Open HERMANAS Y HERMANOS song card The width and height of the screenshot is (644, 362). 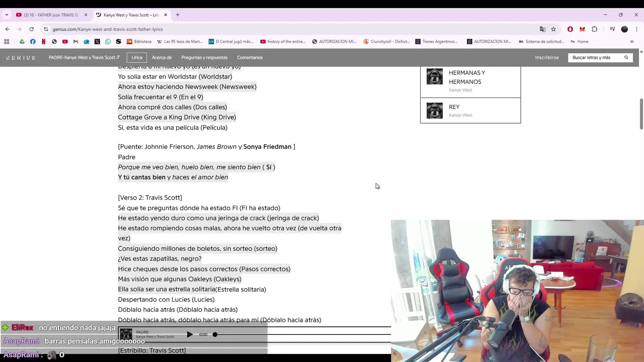[470, 81]
